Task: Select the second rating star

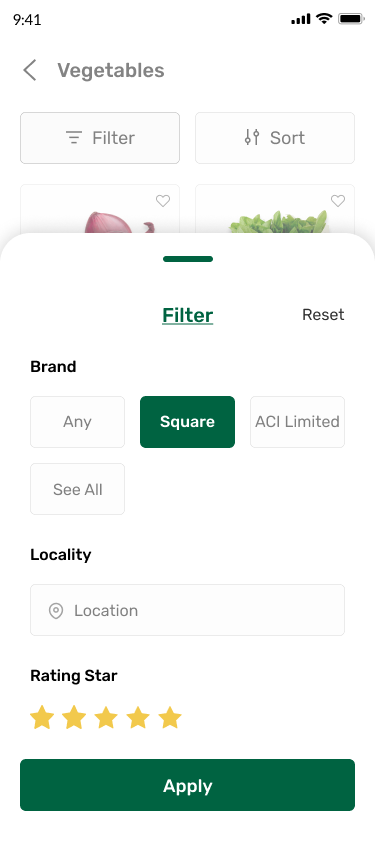Action: [74, 717]
